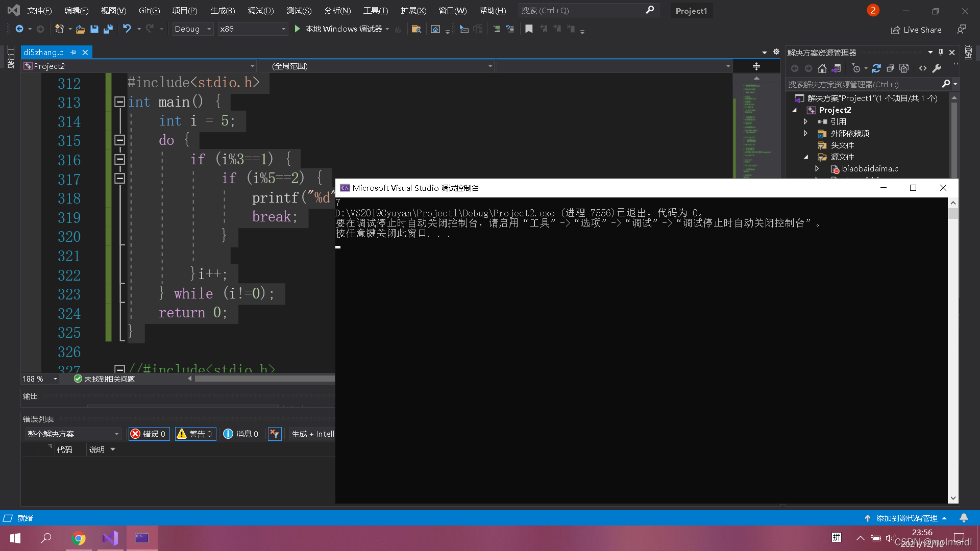The height and width of the screenshot is (551, 980).
Task: Save the current file with the disk icon
Action: (94, 29)
